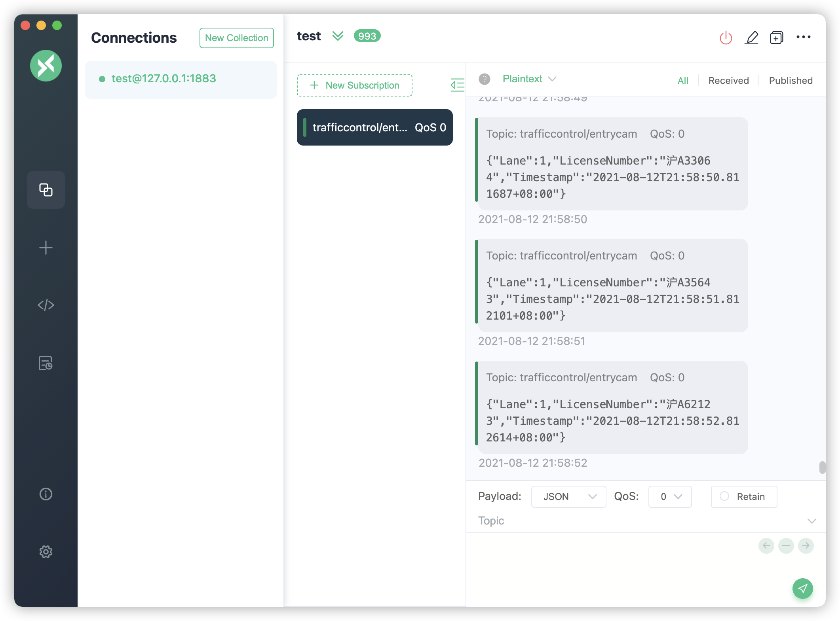Open the Scripts panel
The height and width of the screenshot is (621, 840).
point(46,305)
